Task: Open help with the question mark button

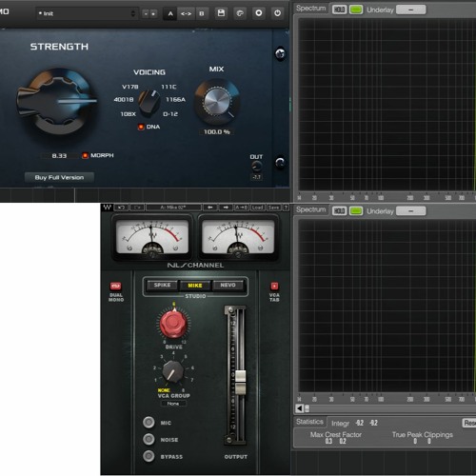Action: (x=286, y=208)
